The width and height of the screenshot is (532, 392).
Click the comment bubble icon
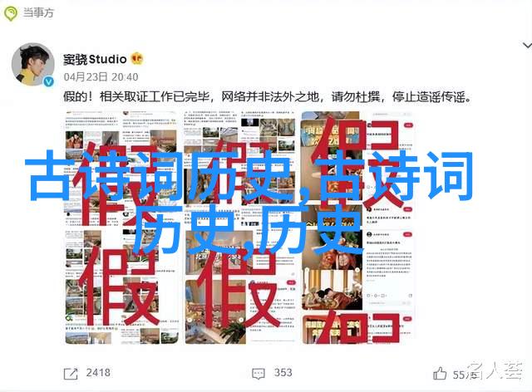pyautogui.click(x=259, y=374)
